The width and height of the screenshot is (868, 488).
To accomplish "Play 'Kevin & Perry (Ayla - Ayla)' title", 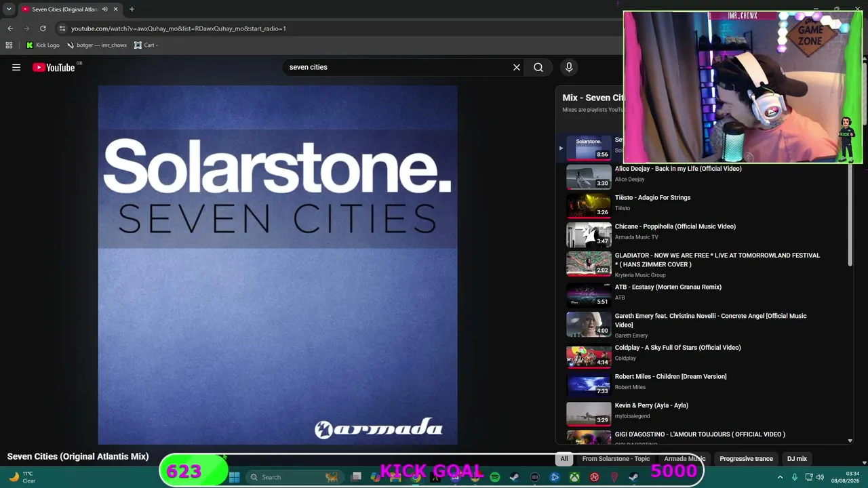I will tap(652, 405).
